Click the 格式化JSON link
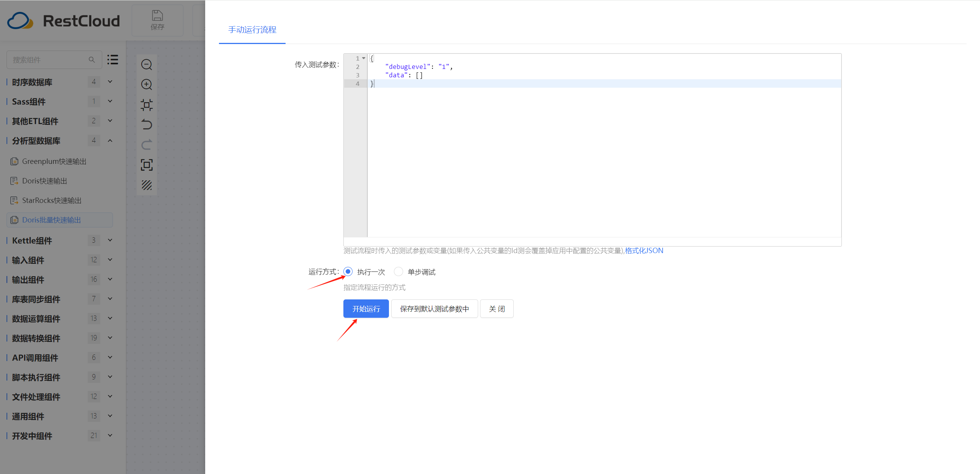Viewport: 980px width, 474px height. click(644, 250)
